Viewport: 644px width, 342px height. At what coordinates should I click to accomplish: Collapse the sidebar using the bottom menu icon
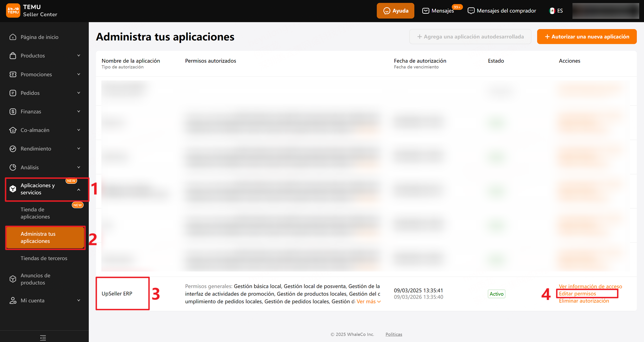click(43, 338)
